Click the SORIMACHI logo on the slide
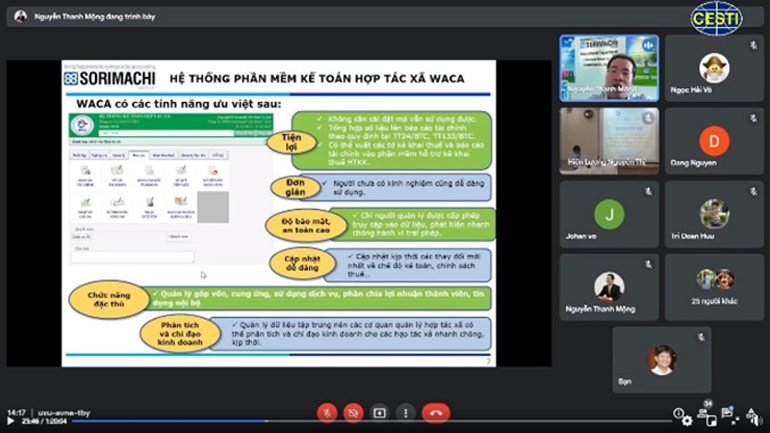The image size is (770, 433). point(110,79)
